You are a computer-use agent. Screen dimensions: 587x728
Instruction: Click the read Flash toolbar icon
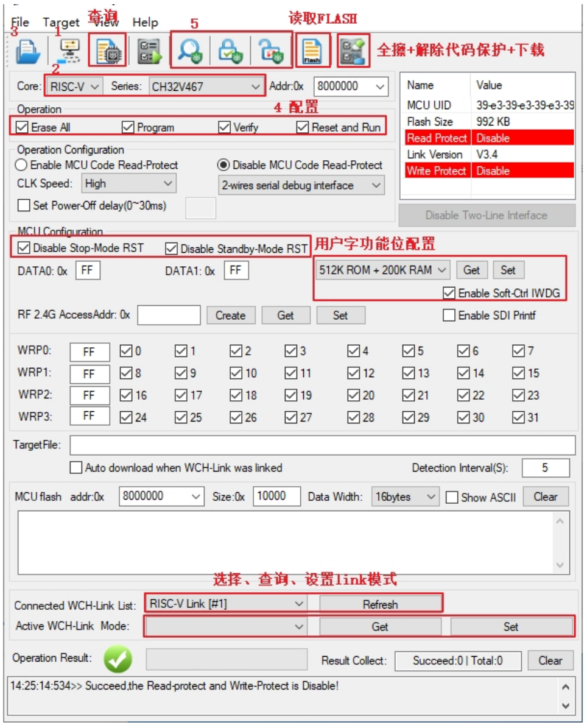point(312,51)
